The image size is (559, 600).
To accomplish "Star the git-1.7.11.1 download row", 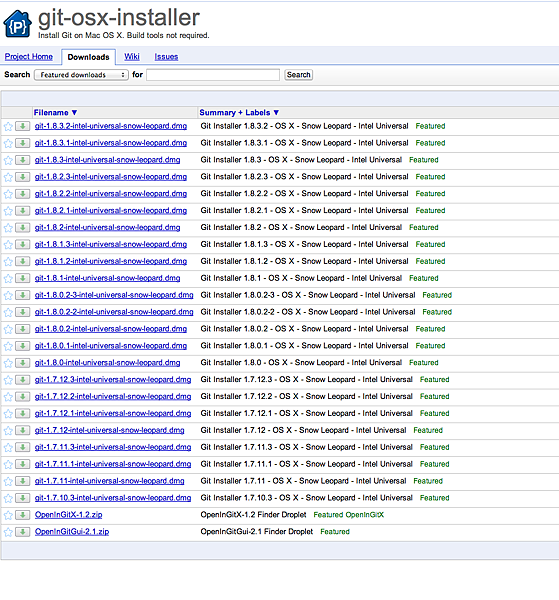I will (x=8, y=465).
